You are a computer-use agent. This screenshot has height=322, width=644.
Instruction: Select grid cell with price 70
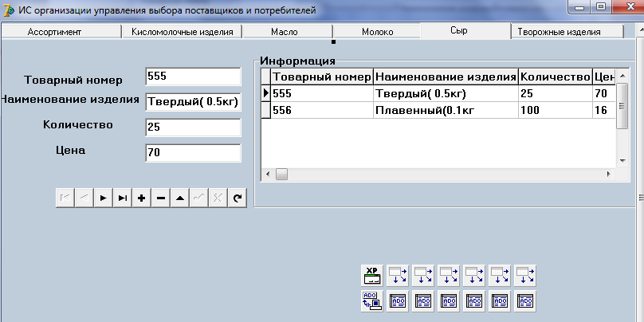point(604,93)
